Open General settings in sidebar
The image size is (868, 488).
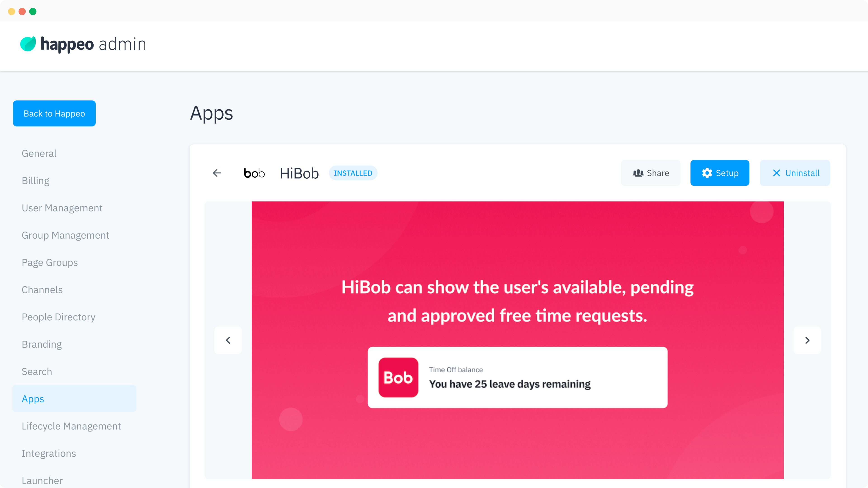point(39,154)
